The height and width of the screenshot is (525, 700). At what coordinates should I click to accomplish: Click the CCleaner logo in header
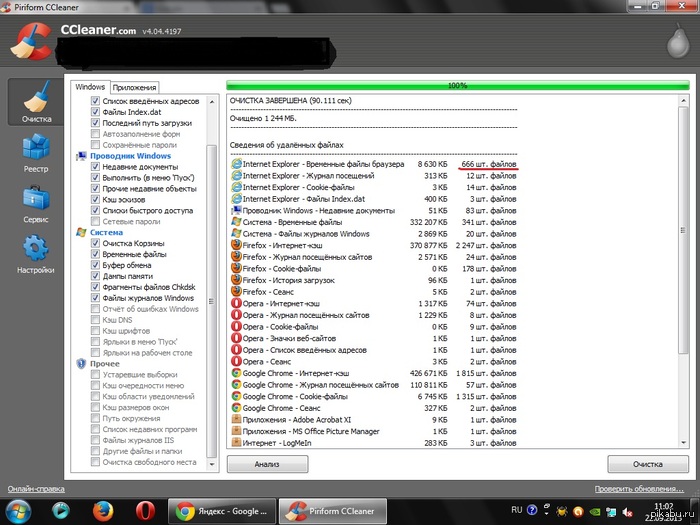(31, 42)
